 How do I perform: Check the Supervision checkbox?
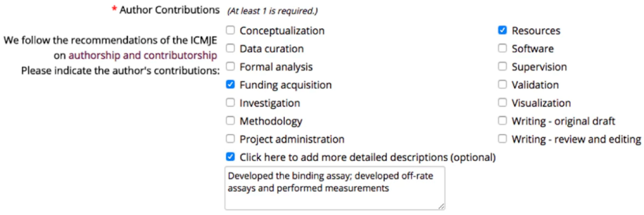[x=502, y=66]
